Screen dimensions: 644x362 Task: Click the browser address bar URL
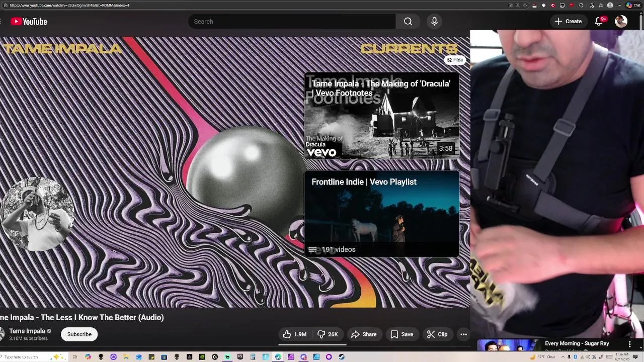click(69, 5)
